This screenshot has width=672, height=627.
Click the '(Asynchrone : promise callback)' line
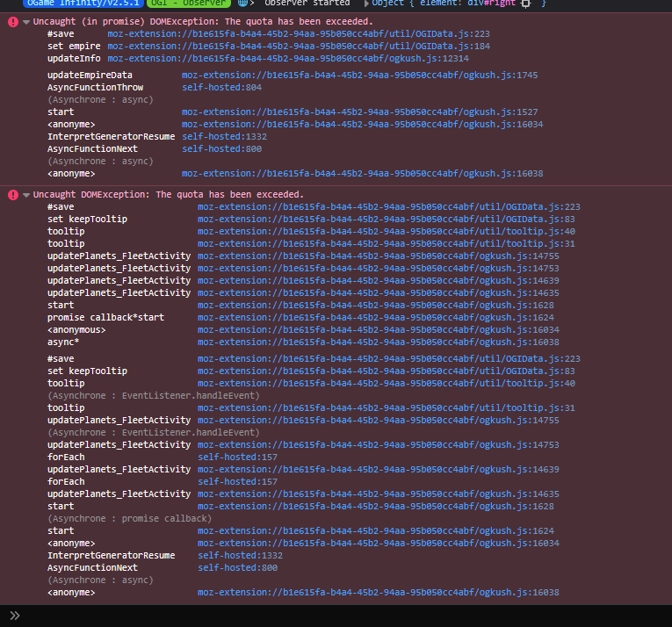click(129, 519)
